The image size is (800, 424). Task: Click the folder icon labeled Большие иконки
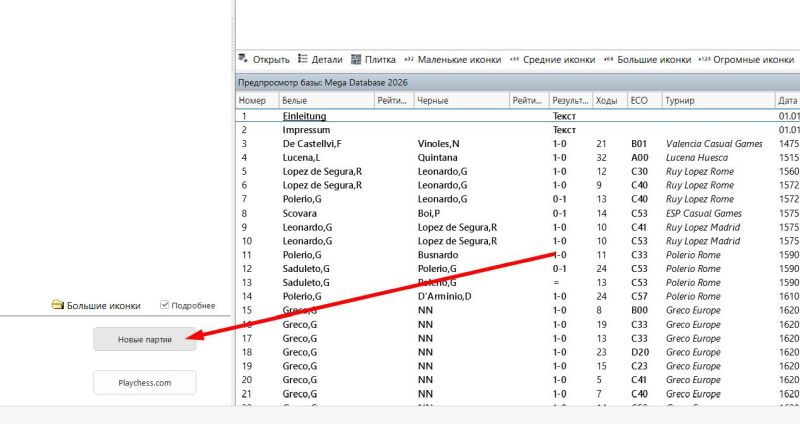coord(58,305)
